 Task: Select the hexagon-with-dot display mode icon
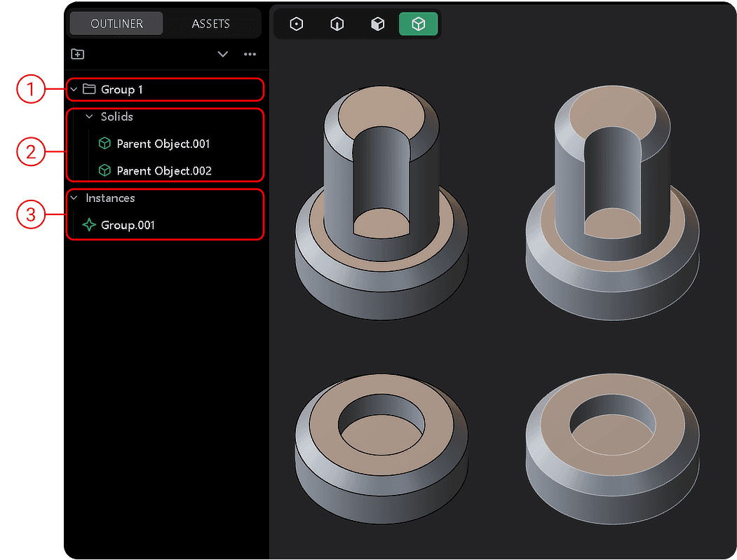(x=297, y=25)
